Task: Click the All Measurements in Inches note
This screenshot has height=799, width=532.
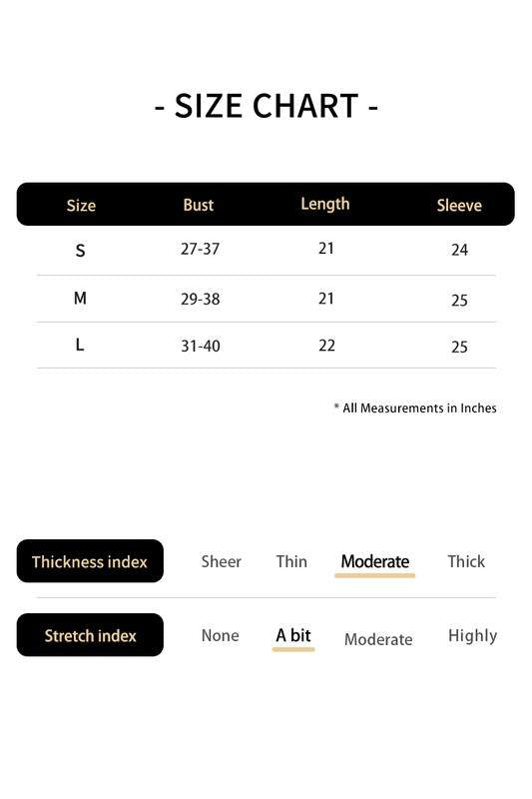Action: pos(415,407)
